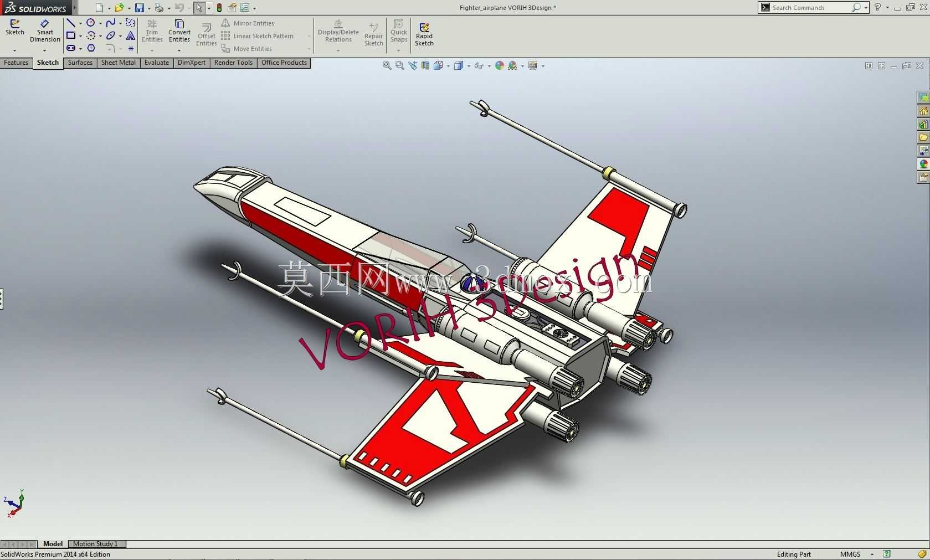
Task: Open the Office Products tab
Action: pos(284,63)
